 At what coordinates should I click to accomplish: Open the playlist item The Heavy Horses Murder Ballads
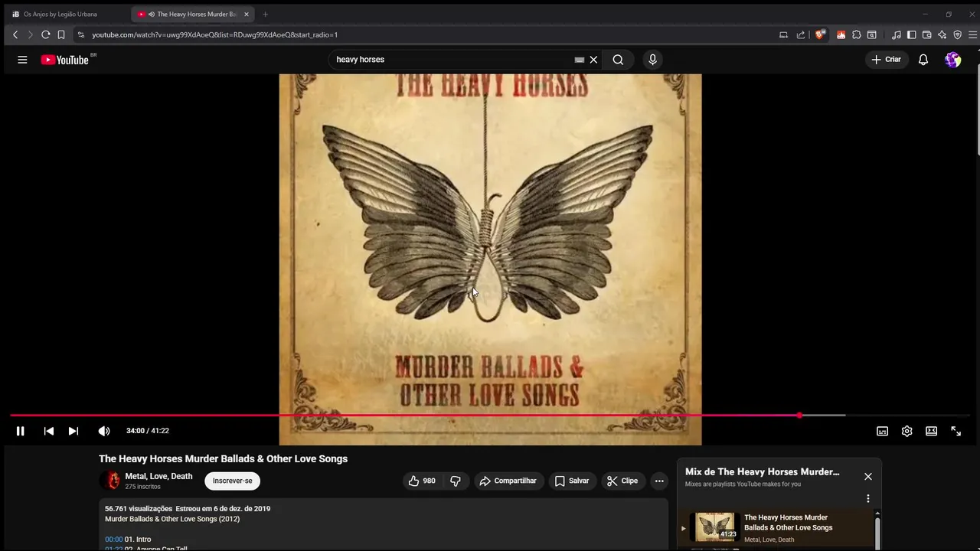point(788,523)
